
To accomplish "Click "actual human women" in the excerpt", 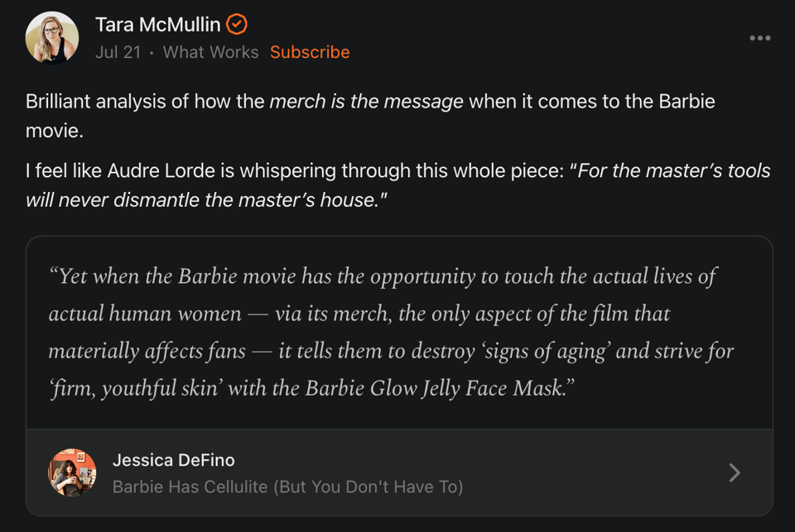I will pos(145,314).
